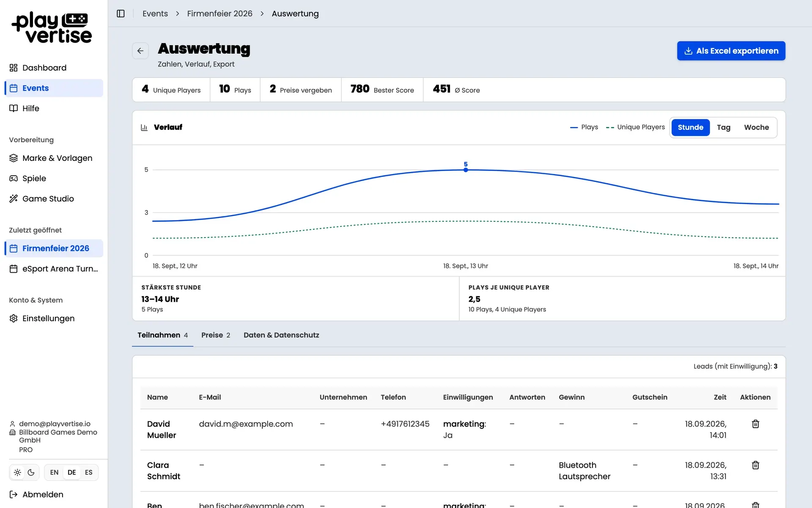812x508 pixels.
Task: Toggle the sidebar panel icon
Action: tap(121, 14)
